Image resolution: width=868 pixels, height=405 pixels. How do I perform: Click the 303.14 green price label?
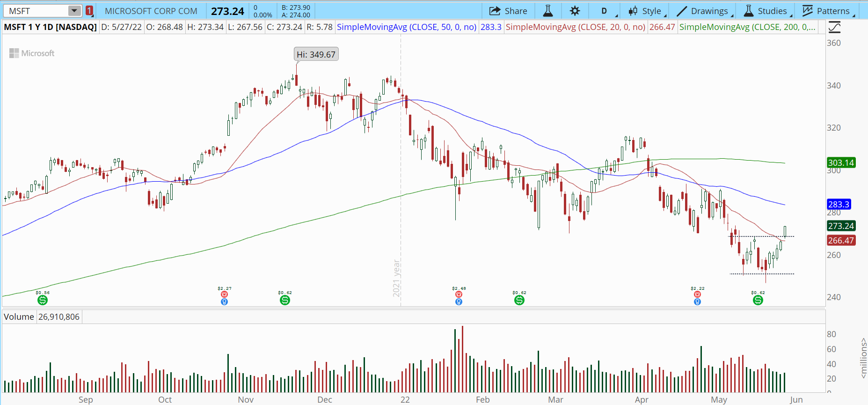[841, 163]
